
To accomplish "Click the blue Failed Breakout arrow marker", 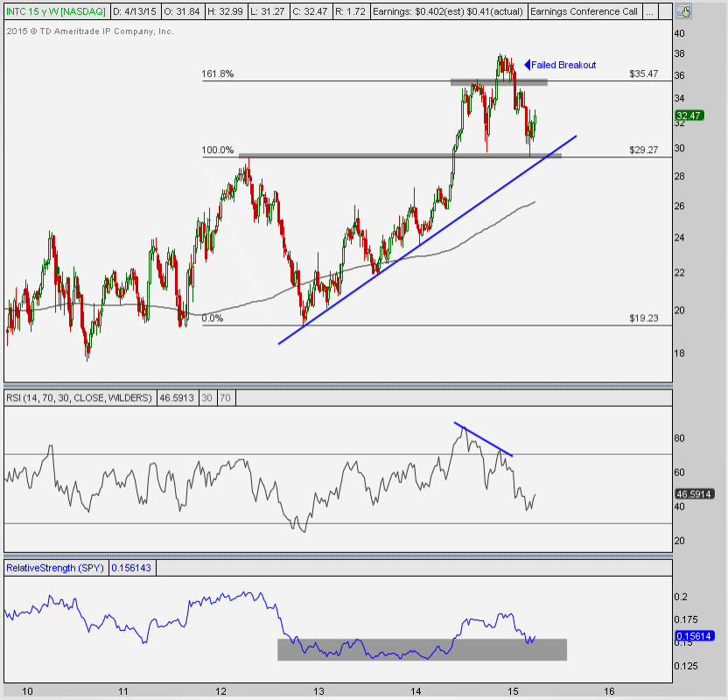I will point(528,65).
